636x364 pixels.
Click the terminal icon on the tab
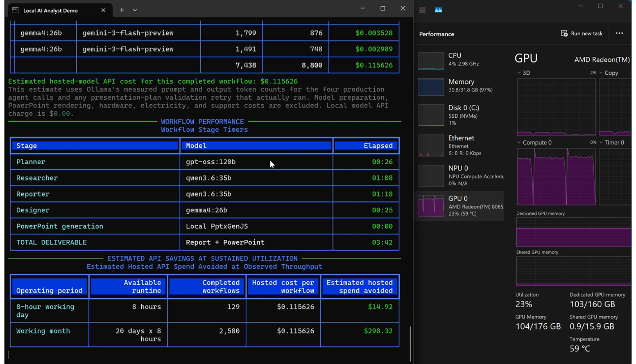pos(15,10)
